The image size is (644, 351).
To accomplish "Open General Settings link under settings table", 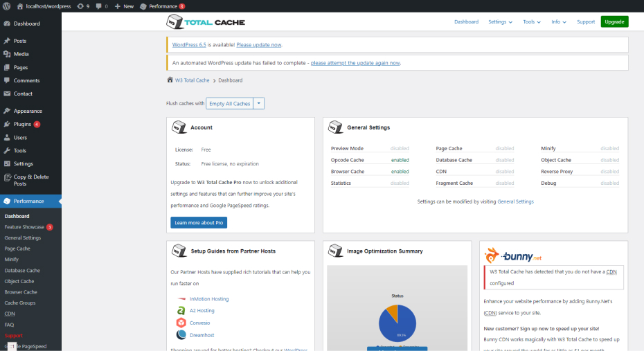I will [x=515, y=201].
